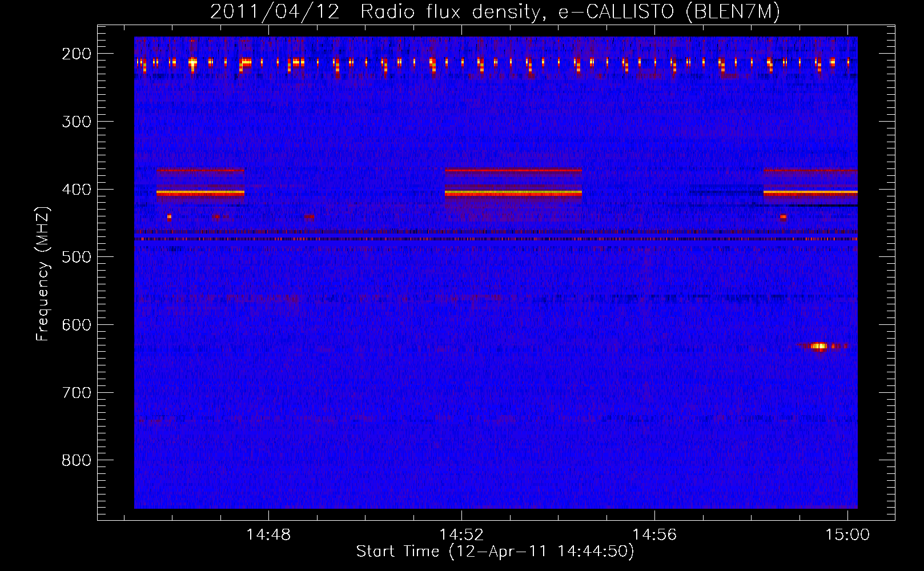The height and width of the screenshot is (571, 924).
Task: Click the '14:48' time axis label
Action: click(x=268, y=535)
